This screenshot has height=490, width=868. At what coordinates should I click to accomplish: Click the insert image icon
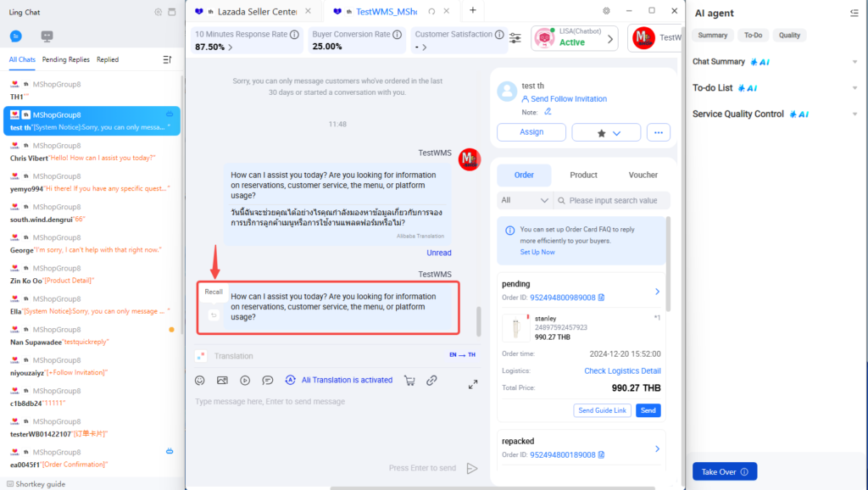pos(223,381)
